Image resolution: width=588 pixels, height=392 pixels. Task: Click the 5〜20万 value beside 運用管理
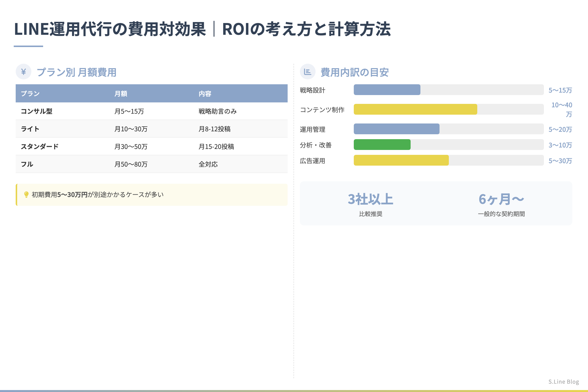click(x=560, y=130)
